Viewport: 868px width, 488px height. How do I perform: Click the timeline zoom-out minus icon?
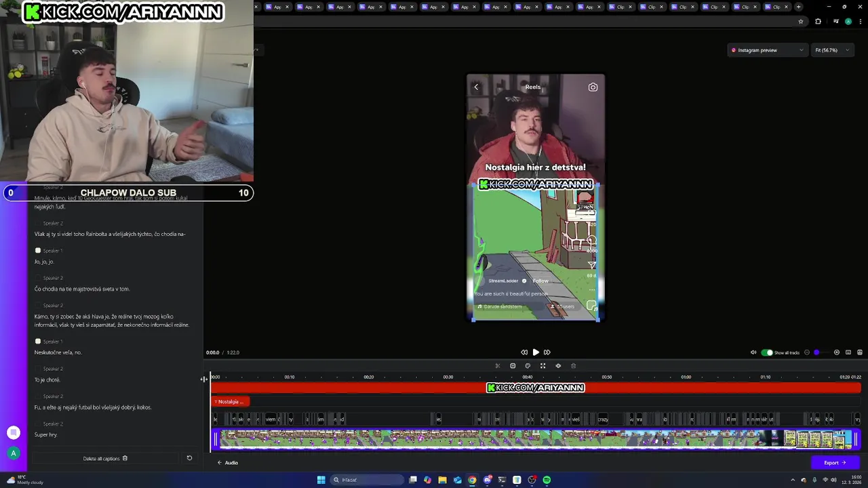point(807,352)
